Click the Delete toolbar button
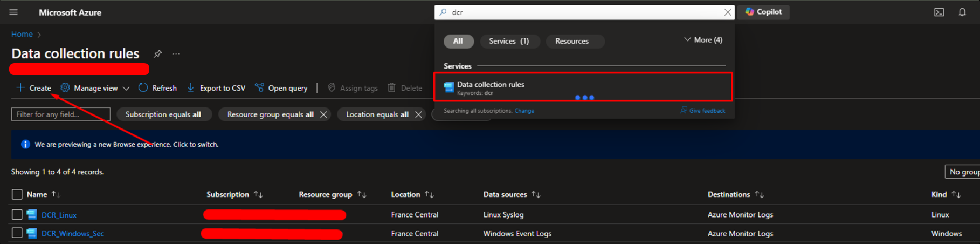The image size is (980, 244). pos(405,88)
